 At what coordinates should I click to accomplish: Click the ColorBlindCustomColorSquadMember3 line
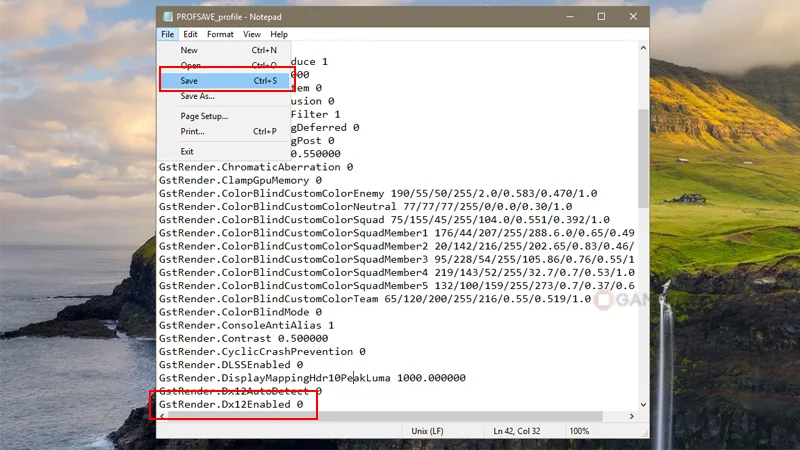(x=396, y=259)
